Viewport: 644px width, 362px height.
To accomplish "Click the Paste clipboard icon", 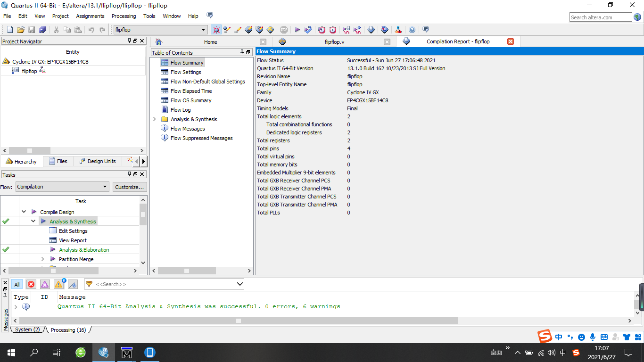I will coord(78,30).
